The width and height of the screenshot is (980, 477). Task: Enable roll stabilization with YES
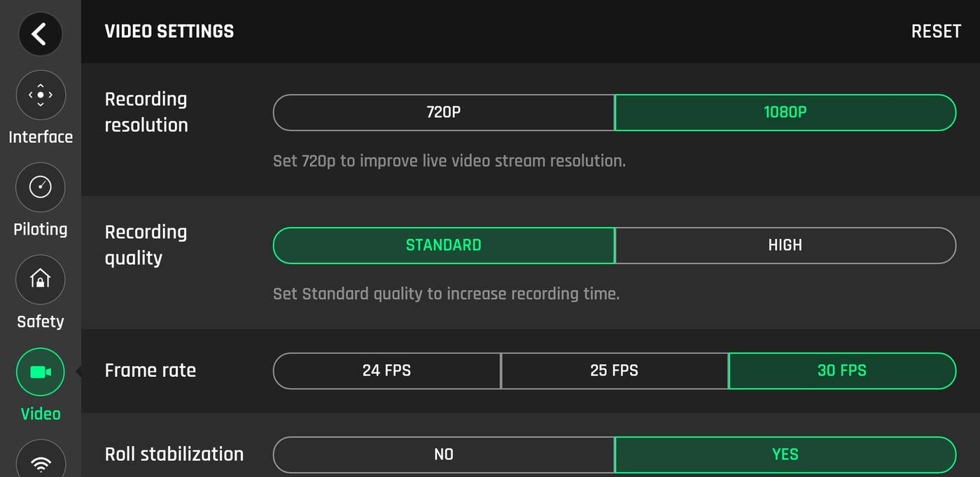(785, 455)
